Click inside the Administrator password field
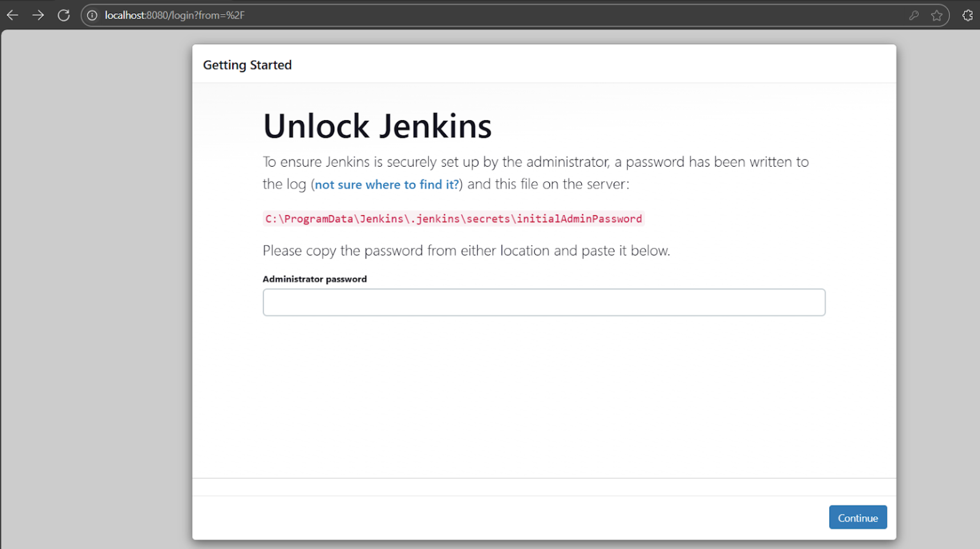980x549 pixels. pos(544,302)
